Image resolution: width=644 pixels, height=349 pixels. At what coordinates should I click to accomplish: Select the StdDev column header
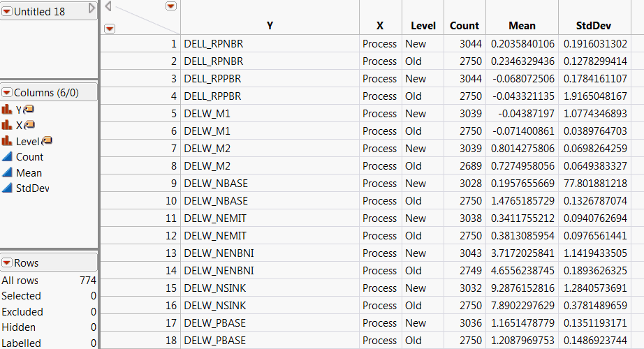[593, 26]
